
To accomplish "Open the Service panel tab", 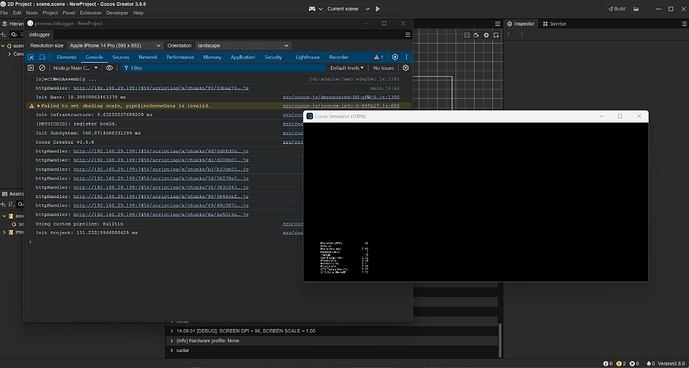I will 555,24.
